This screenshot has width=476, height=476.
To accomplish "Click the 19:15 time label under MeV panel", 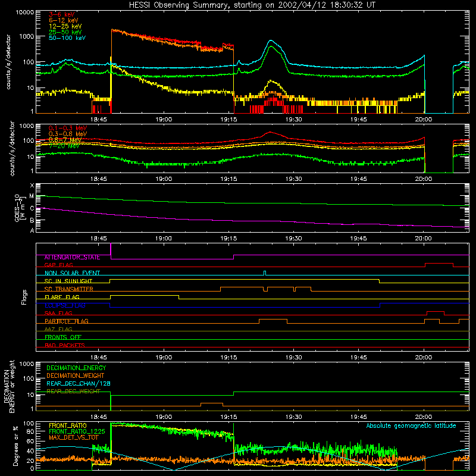I will 228,179.
